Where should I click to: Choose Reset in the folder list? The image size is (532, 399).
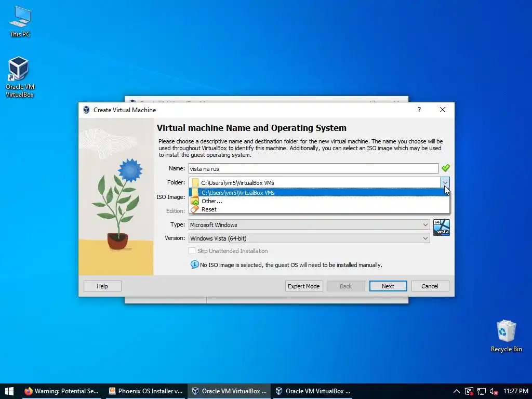click(x=319, y=209)
